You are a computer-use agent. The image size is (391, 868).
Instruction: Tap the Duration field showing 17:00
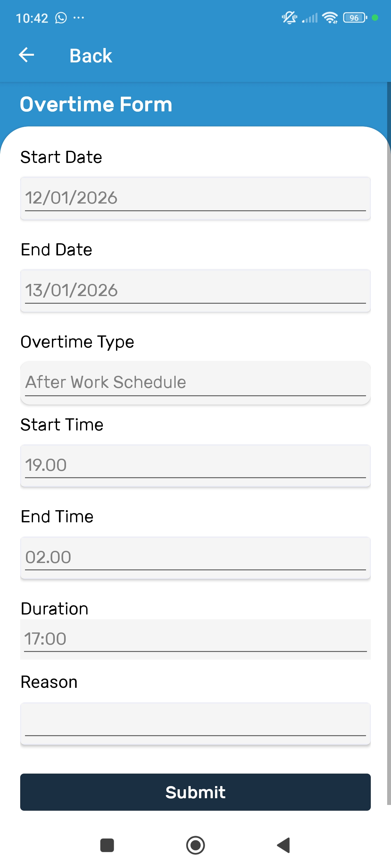(x=195, y=639)
